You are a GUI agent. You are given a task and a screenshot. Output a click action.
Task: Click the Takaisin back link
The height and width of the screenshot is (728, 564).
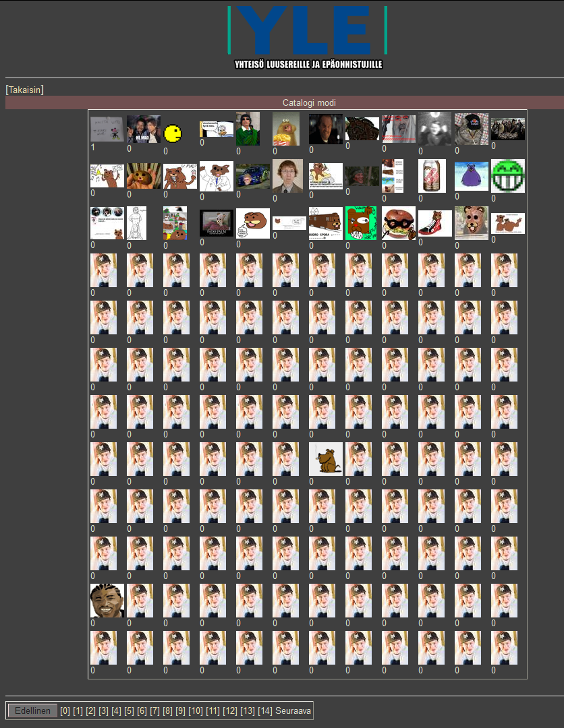coord(24,90)
